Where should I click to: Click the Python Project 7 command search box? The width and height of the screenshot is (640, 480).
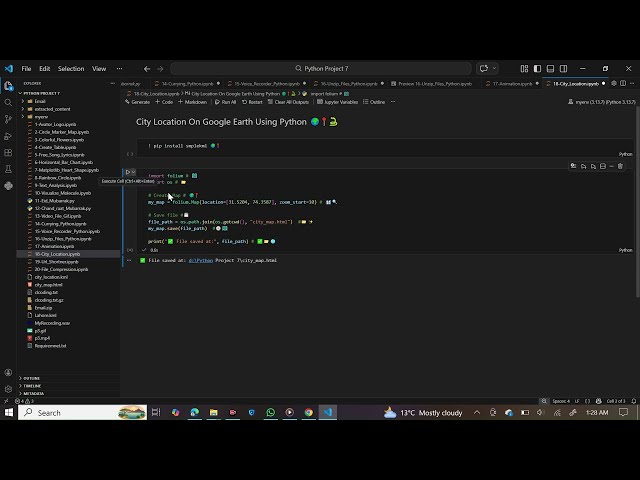point(321,69)
